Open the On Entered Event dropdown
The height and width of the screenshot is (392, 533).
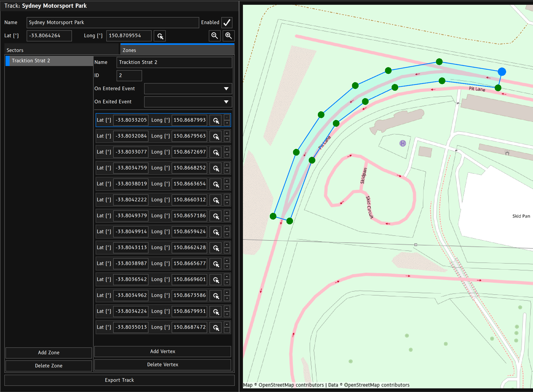point(188,89)
